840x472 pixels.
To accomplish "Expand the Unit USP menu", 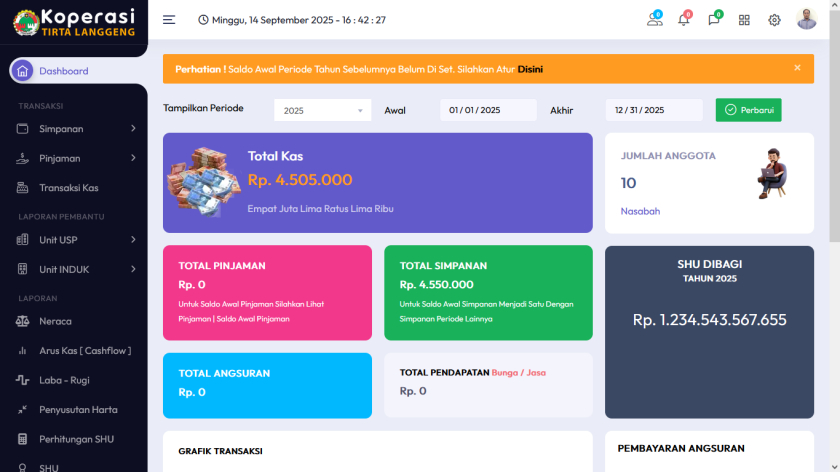I will tap(74, 240).
